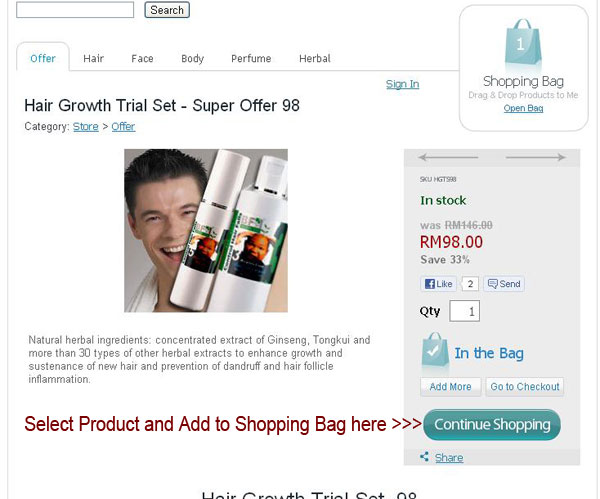The height and width of the screenshot is (499, 600).
Task: Like the product on Facebook
Action: (439, 284)
